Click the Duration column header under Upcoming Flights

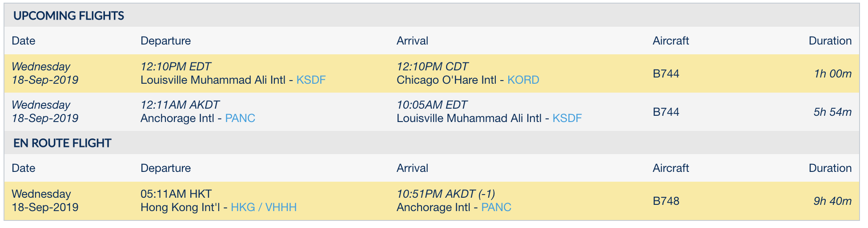tap(830, 41)
